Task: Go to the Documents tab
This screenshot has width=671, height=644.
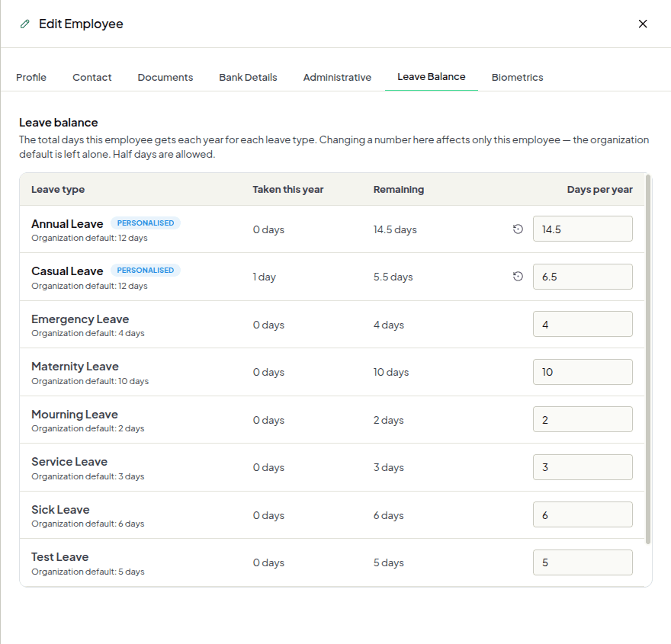Action: tap(165, 78)
